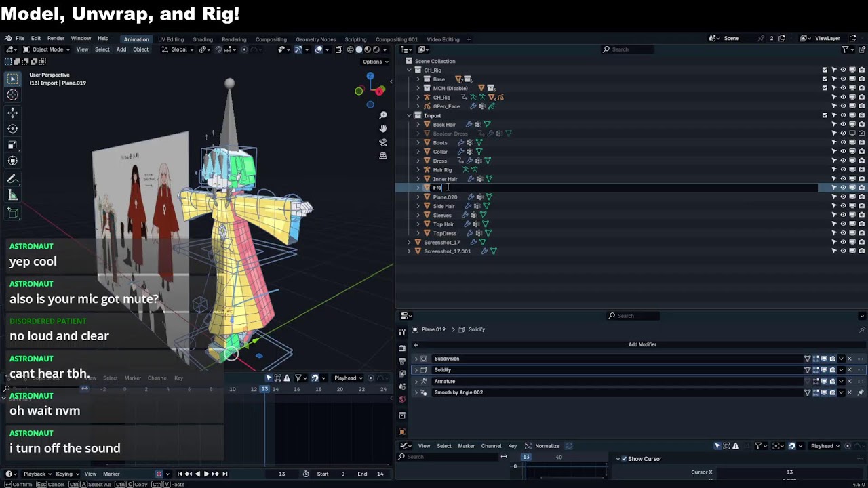Click the pan hand icon in viewport
Viewport: 868px width, 488px height.
pyautogui.click(x=383, y=129)
